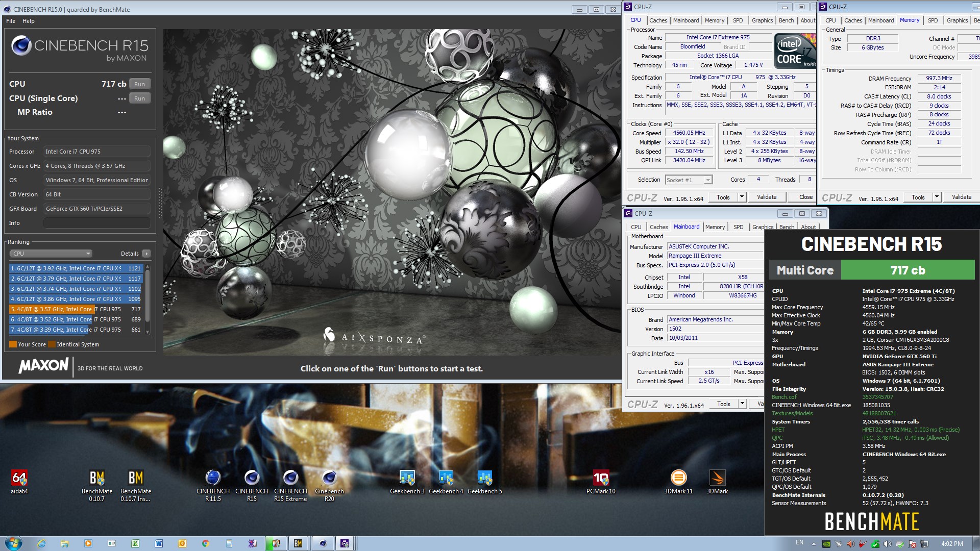Open PCMark 10 desktop icon
Image resolution: width=980 pixels, height=551 pixels.
click(601, 482)
